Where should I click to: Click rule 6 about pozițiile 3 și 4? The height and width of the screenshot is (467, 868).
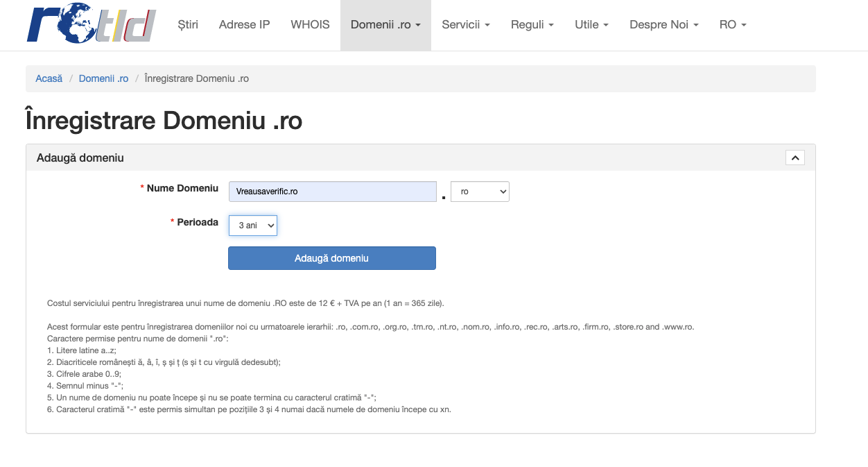coord(249,409)
